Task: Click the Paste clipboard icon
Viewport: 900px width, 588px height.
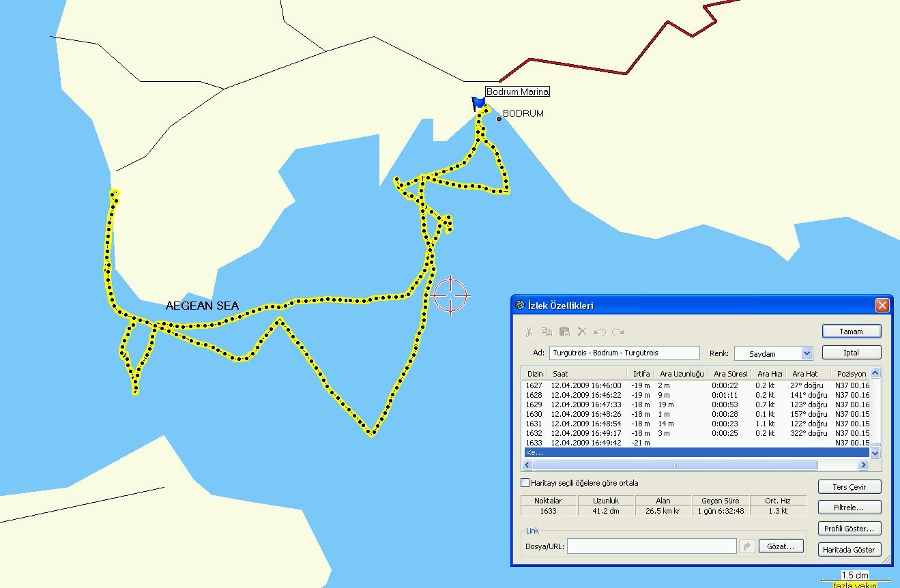Action: tap(564, 332)
